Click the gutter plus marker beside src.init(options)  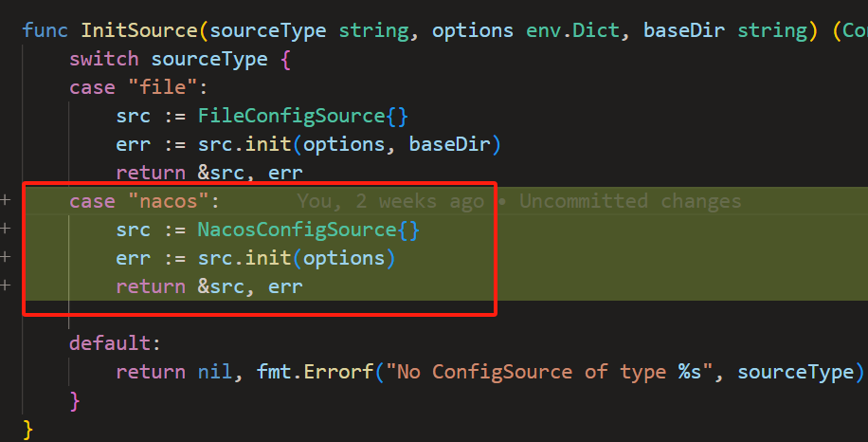click(6, 257)
